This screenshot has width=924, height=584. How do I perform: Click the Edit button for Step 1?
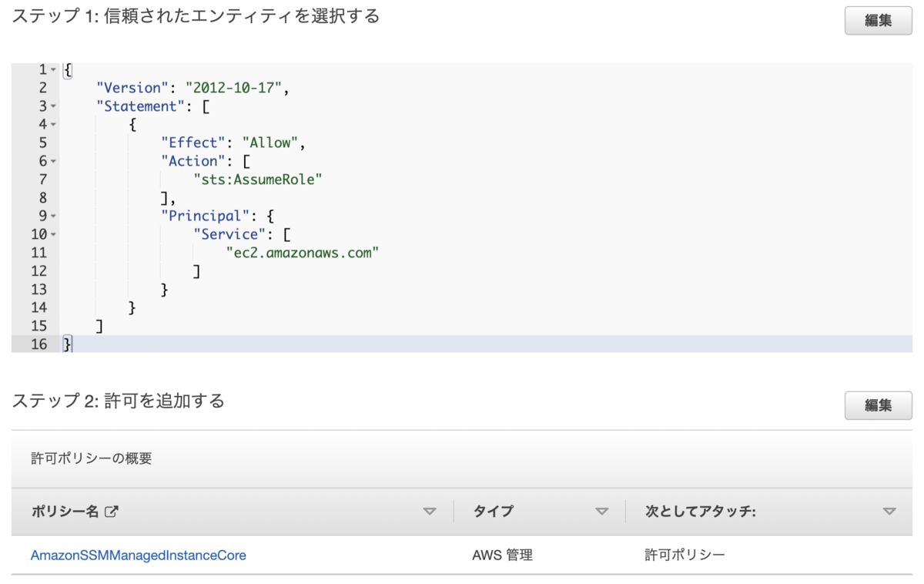878,21
